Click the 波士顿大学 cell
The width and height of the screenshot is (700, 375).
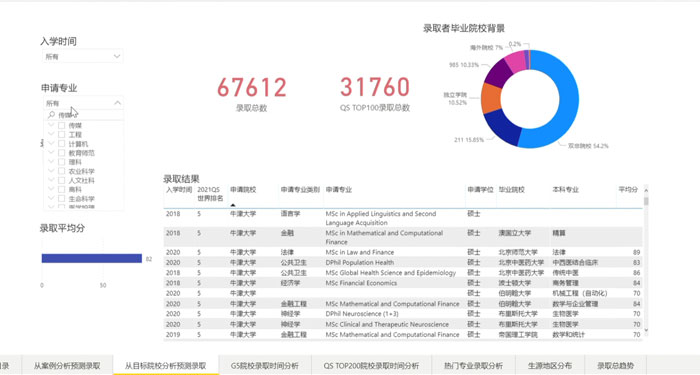pos(515,283)
